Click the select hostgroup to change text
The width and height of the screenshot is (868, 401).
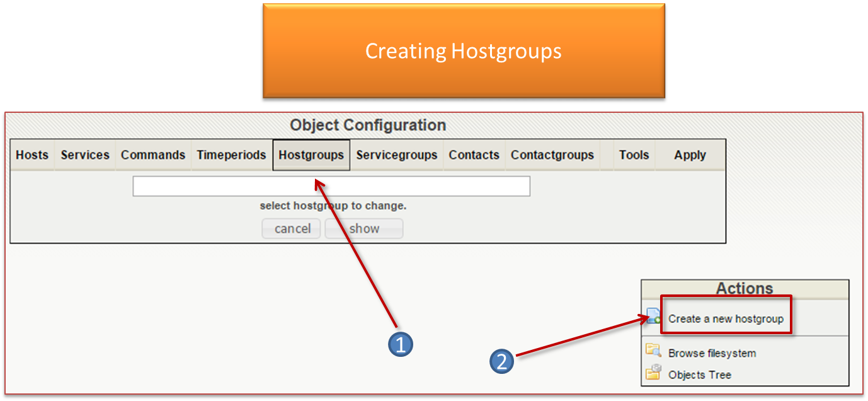[x=333, y=206]
